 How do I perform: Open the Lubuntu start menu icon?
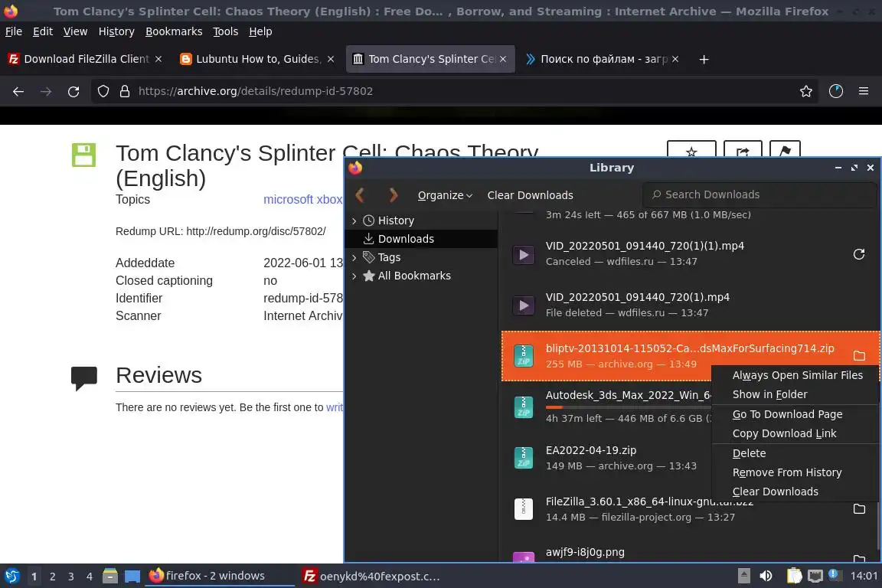12,576
